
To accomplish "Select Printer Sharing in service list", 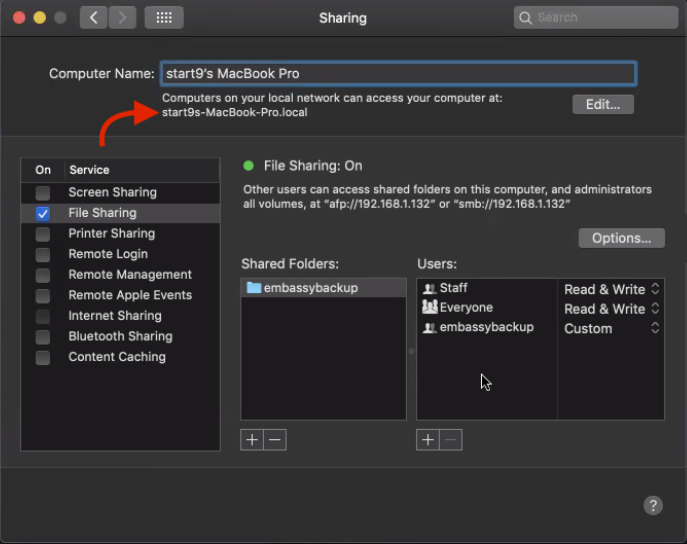I will tap(111, 233).
